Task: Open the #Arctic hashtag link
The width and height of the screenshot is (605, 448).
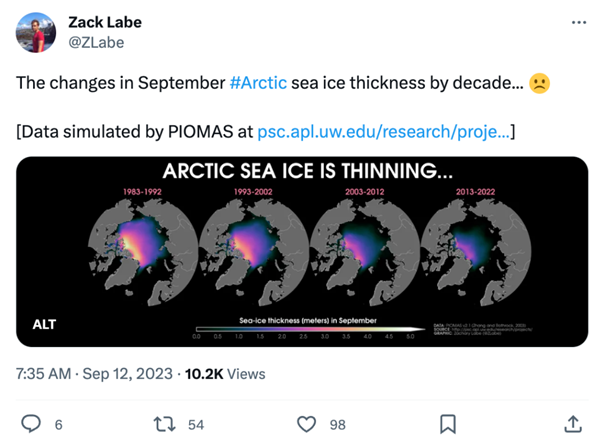Action: (258, 83)
